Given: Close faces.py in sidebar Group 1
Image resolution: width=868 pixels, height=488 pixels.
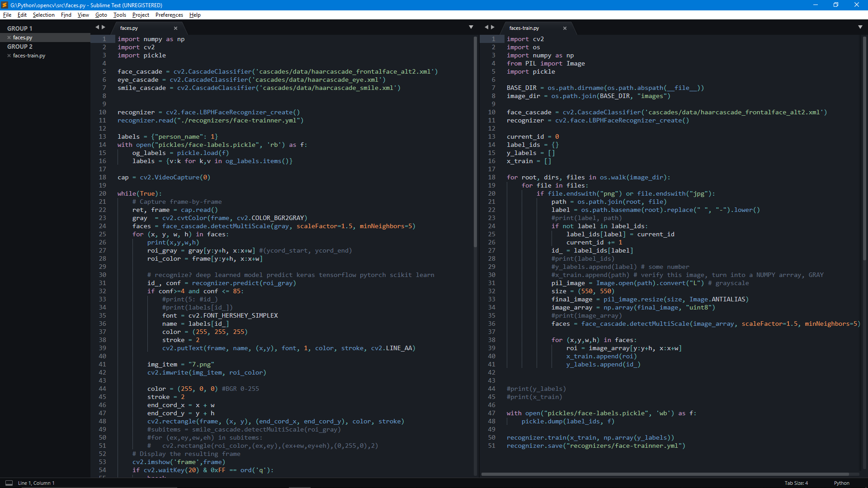Looking at the screenshot, I should coord(9,38).
